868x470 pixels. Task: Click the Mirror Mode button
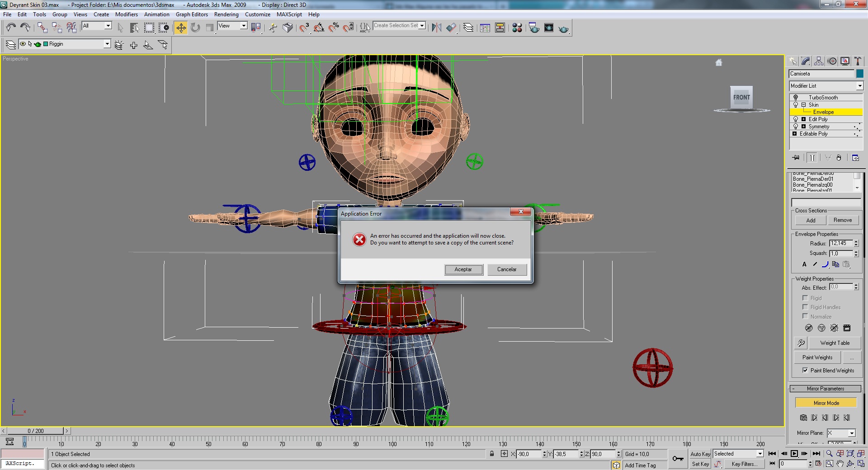[826, 403]
